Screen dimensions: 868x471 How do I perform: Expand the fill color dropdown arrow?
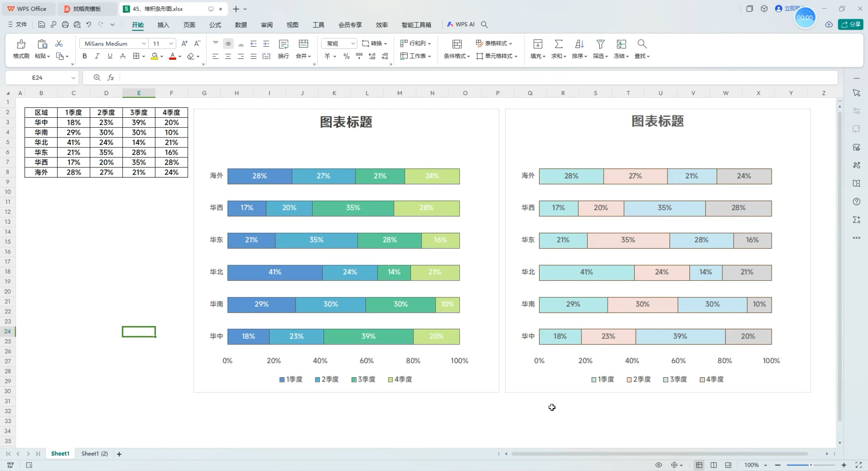tap(162, 56)
